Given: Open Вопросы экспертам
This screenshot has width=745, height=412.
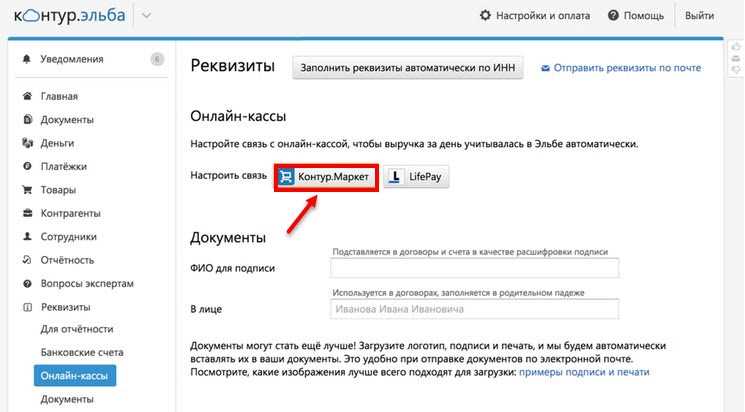Looking at the screenshot, I should (87, 284).
